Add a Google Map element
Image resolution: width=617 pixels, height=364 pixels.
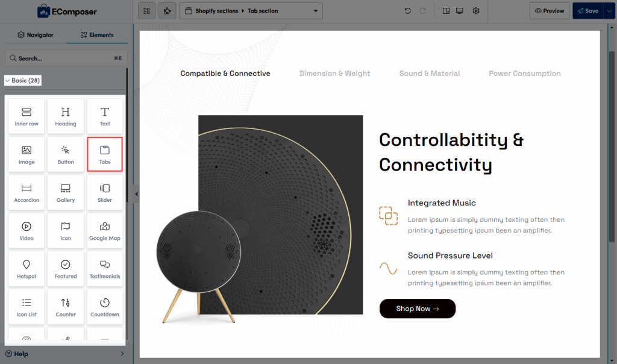coord(105,231)
